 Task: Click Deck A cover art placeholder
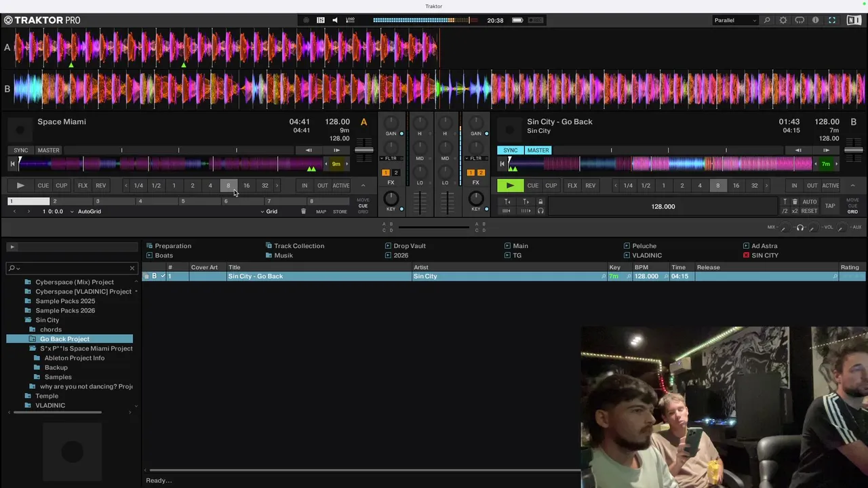click(x=20, y=129)
